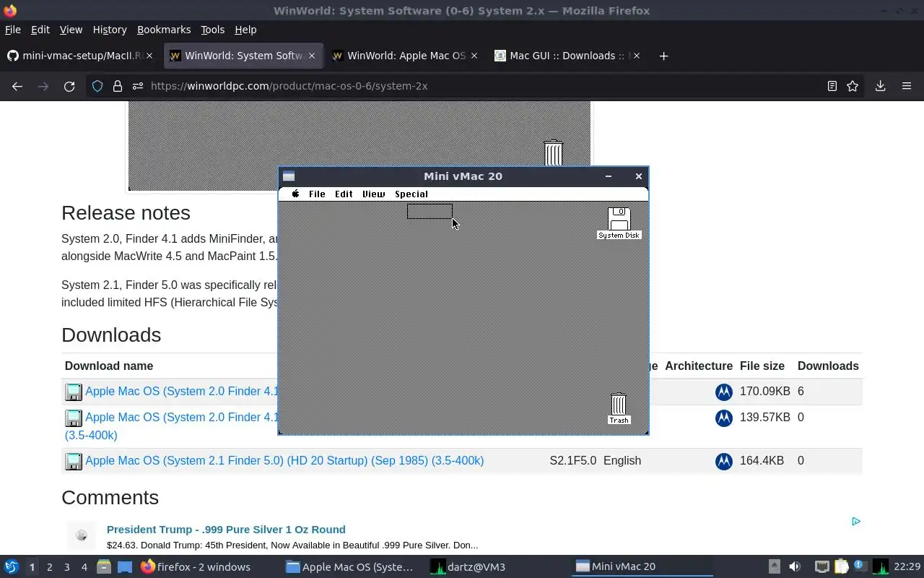924x578 pixels.
Task: Click Motorola architecture icon in 139.57KB row
Action: tap(723, 418)
